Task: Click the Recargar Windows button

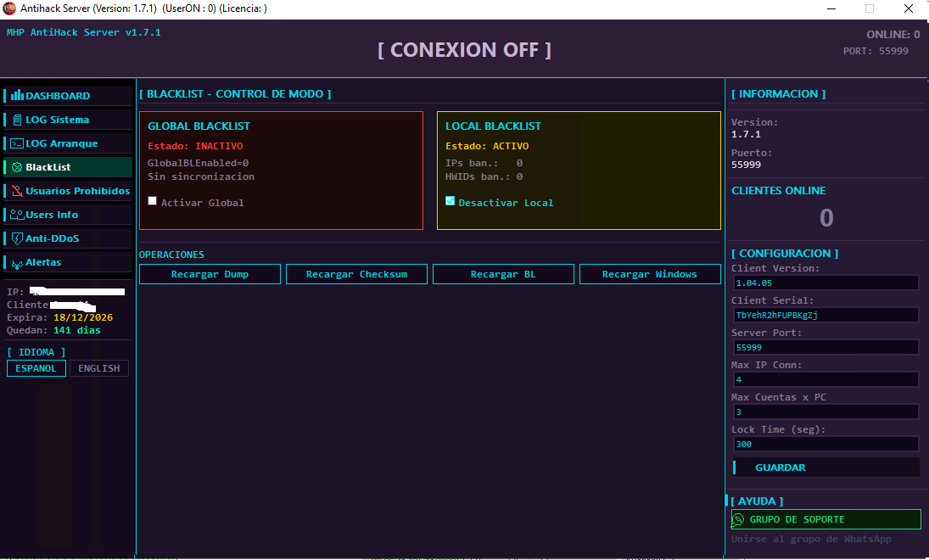Action: point(650,274)
